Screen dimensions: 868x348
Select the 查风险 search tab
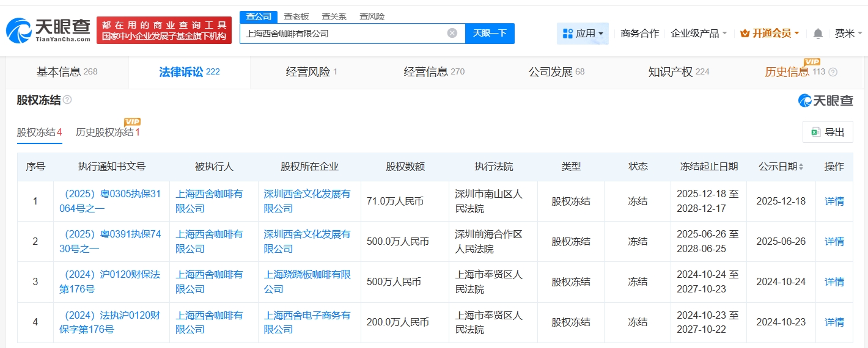tap(372, 16)
